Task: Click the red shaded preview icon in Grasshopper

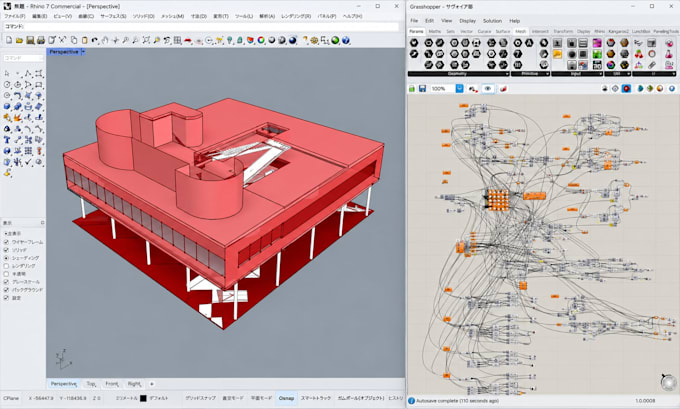Action: (x=626, y=88)
